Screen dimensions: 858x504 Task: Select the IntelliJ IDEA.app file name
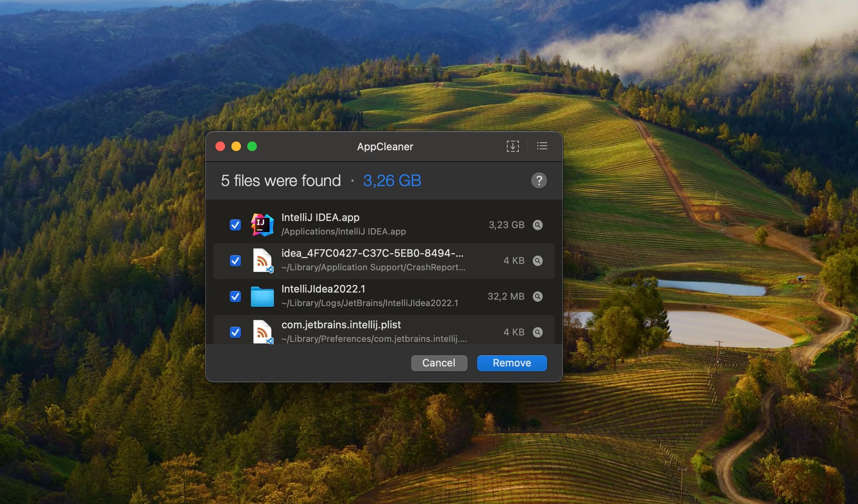pos(320,217)
